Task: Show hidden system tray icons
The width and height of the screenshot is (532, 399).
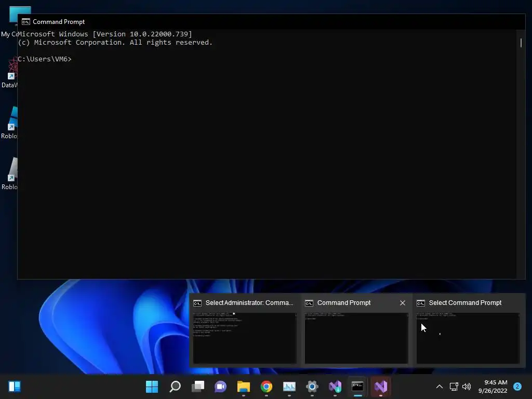Action: [x=440, y=387]
